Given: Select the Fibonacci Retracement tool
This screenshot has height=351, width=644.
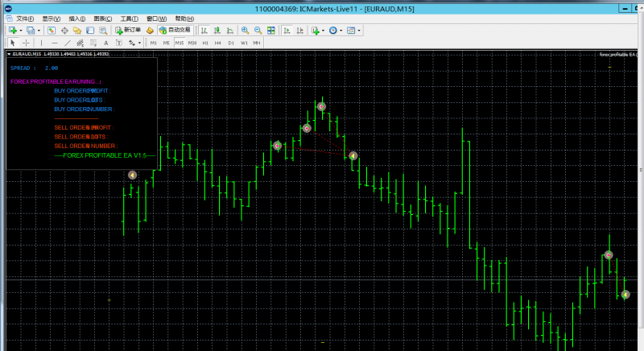Looking at the screenshot, I should 93,43.
